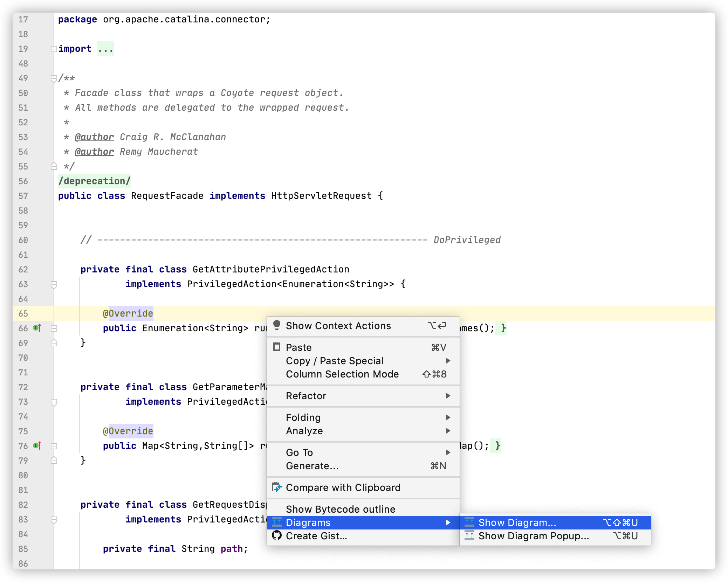Image resolution: width=728 pixels, height=582 pixels.
Task: Click the lightbulb icon beside Show Context Actions
Action: point(277,325)
